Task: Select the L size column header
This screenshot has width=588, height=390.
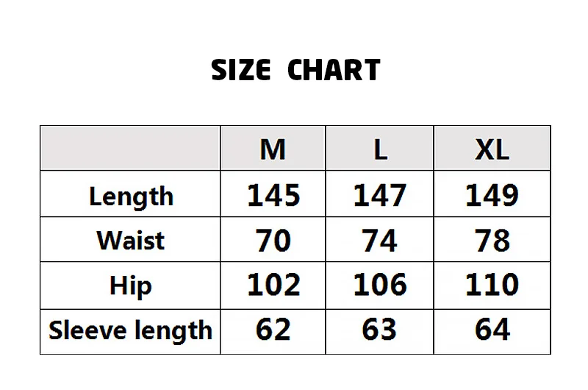Action: [380, 149]
